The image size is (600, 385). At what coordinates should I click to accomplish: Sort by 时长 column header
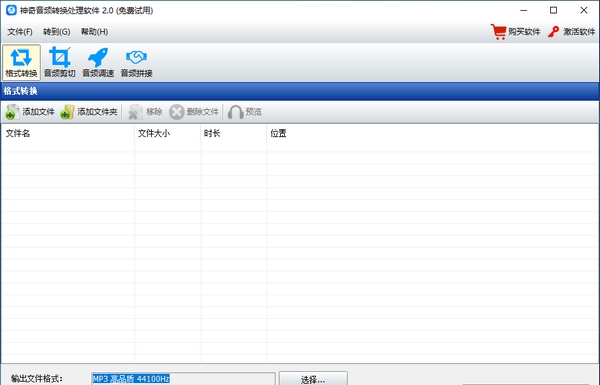coord(234,133)
